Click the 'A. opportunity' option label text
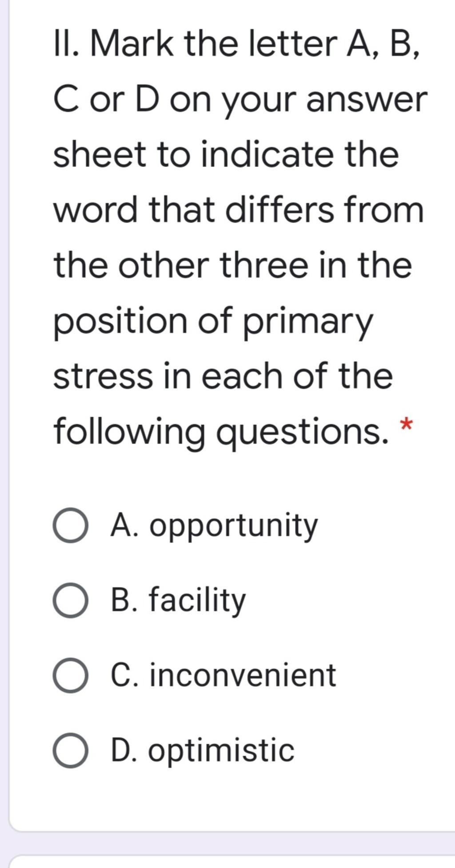Screen dimensions: 455x868 (x=214, y=527)
